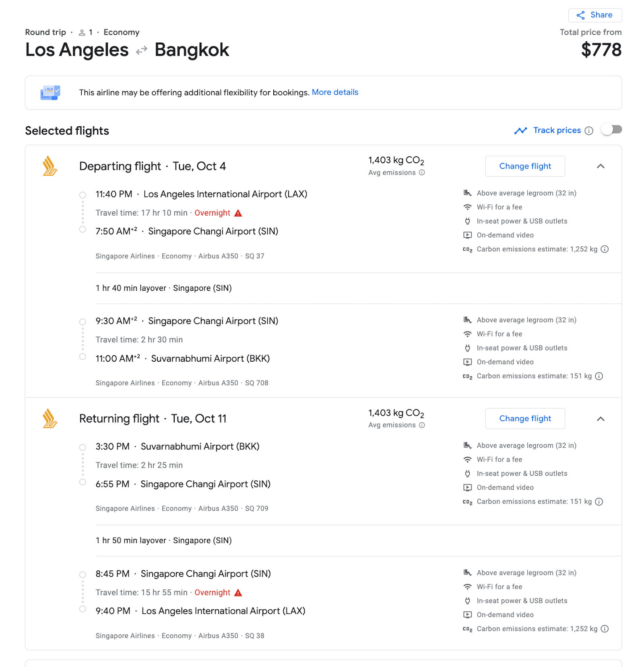
Task: Click the Singapore Airlines logo beside Departing flight
Action: (50, 166)
